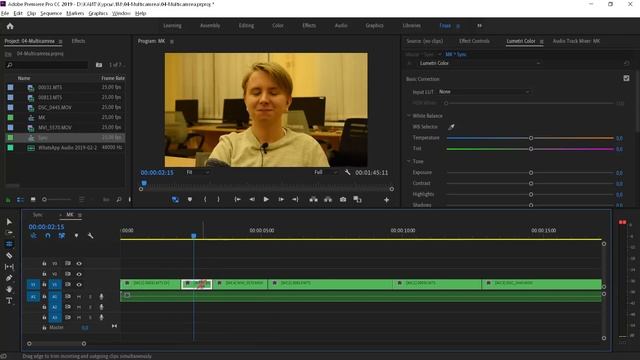The width and height of the screenshot is (640, 360).
Task: Select the Type tool
Action: click(9, 300)
